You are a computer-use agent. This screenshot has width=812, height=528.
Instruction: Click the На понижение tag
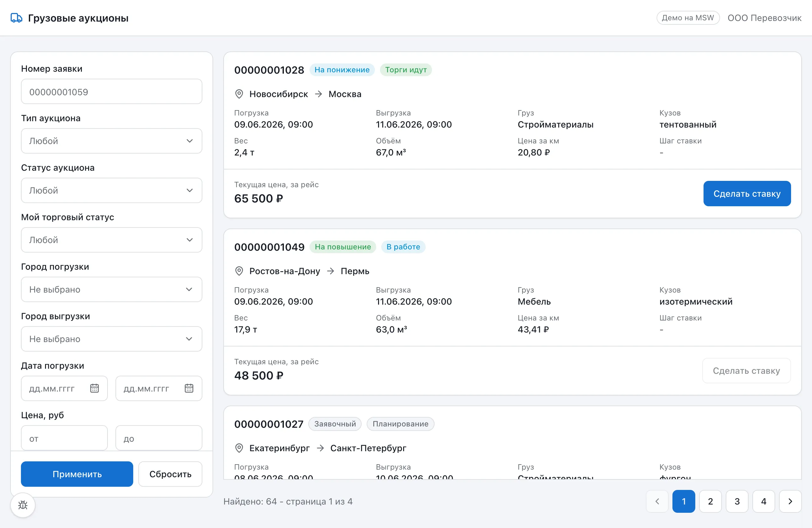(342, 69)
